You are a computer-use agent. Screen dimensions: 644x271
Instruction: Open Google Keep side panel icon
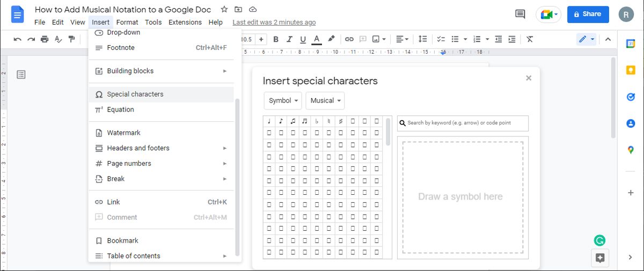[x=631, y=70]
